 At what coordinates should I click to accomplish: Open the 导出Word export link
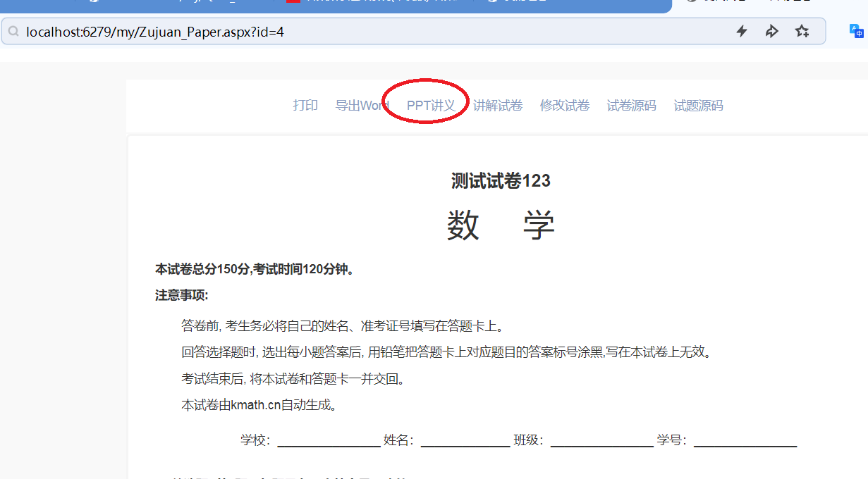362,105
